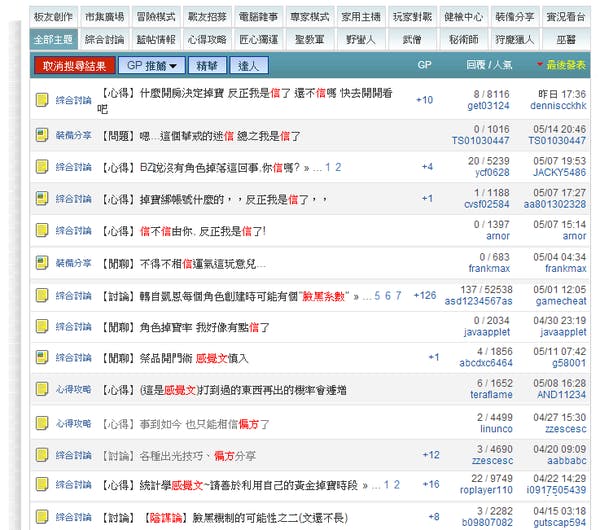Screen dimensions: 600x530
Task: Sort threads by 最後發表 column
Action: click(x=561, y=66)
